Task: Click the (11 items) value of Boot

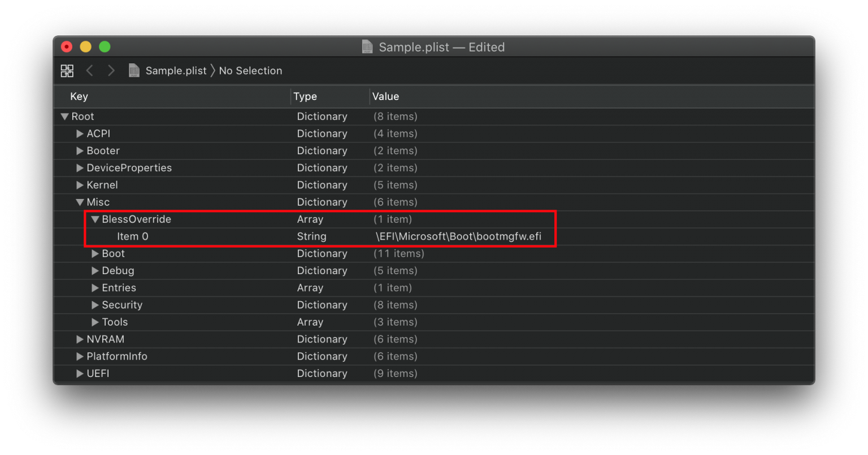Action: click(x=399, y=254)
